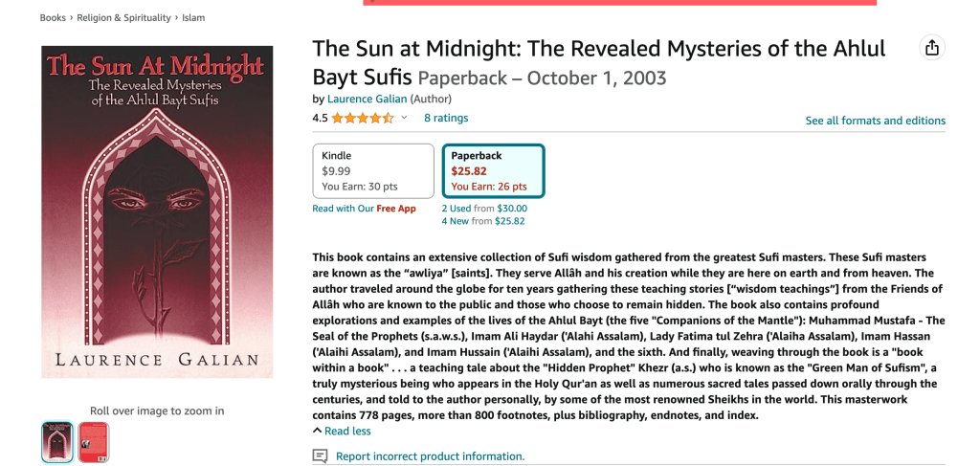Collapse description with Read less
The height and width of the screenshot is (466, 980).
tap(342, 432)
